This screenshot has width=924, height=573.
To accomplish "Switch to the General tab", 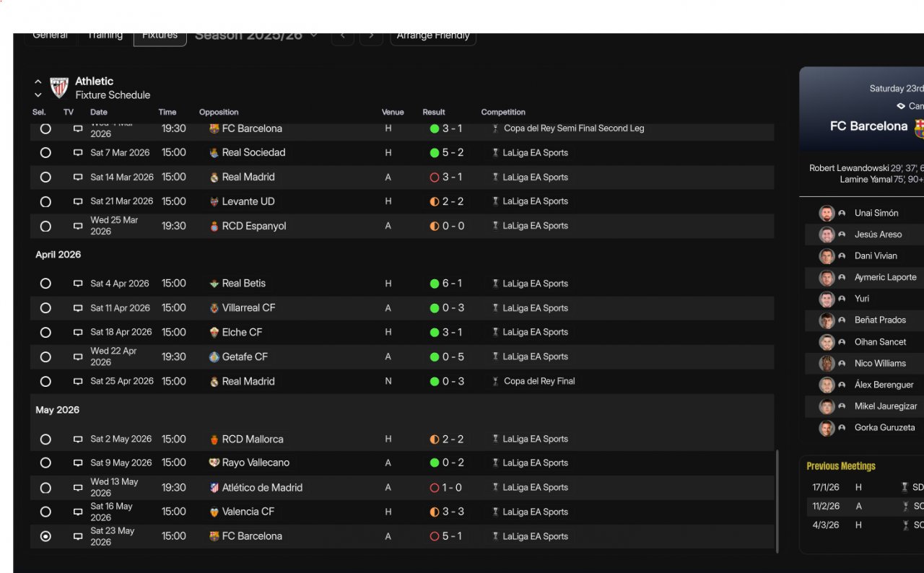I will (x=51, y=37).
